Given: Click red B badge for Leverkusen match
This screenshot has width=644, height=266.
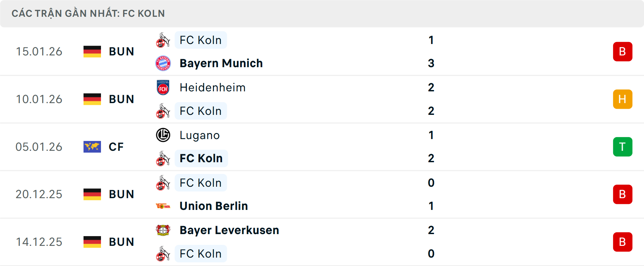Looking at the screenshot, I should (x=623, y=242).
